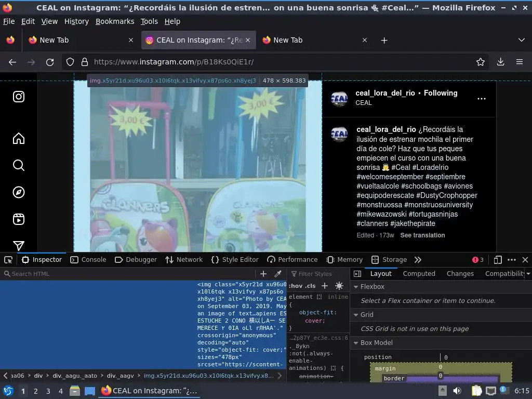Show the 3 errors indicator

click(478, 260)
